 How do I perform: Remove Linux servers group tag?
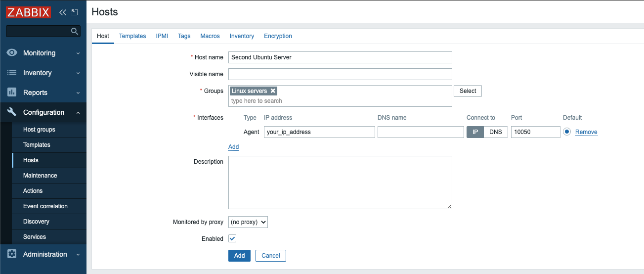pos(273,91)
